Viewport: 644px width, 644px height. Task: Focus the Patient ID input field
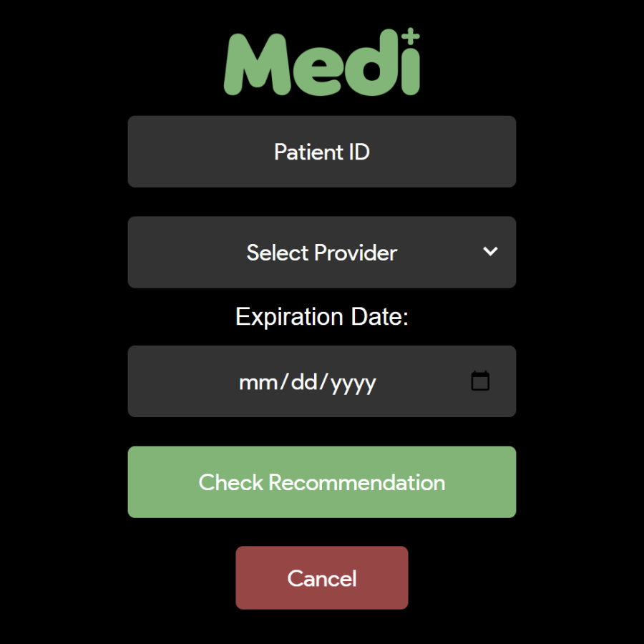point(321,152)
